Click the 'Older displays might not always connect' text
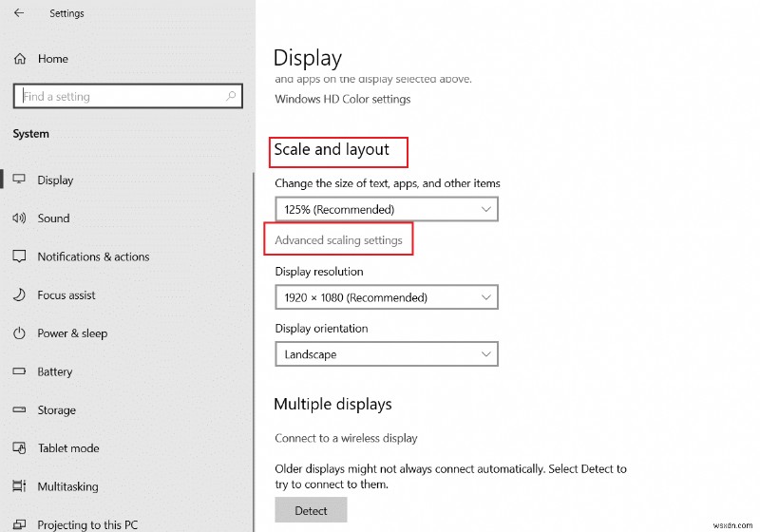This screenshot has width=760, height=532. point(450,476)
